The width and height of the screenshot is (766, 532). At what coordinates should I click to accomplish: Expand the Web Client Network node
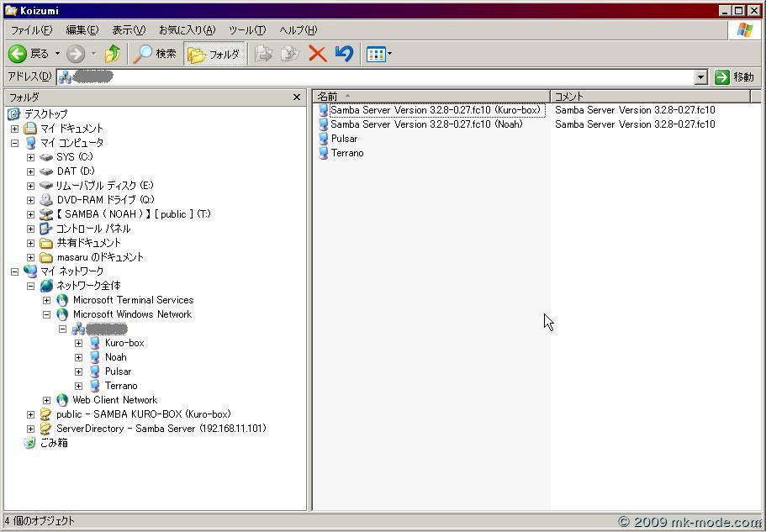tap(47, 400)
